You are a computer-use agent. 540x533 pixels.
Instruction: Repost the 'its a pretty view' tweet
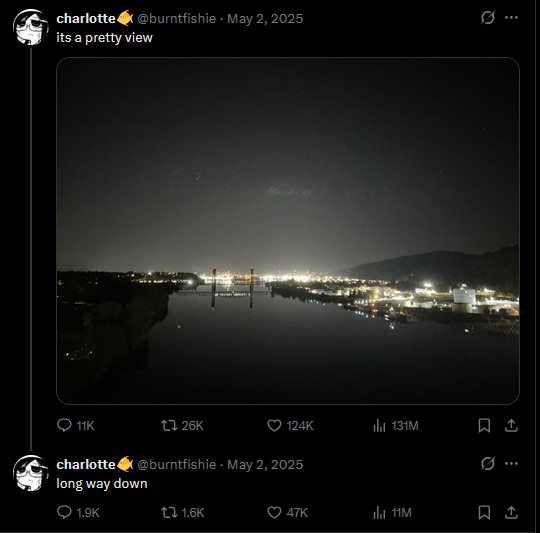tap(182, 426)
